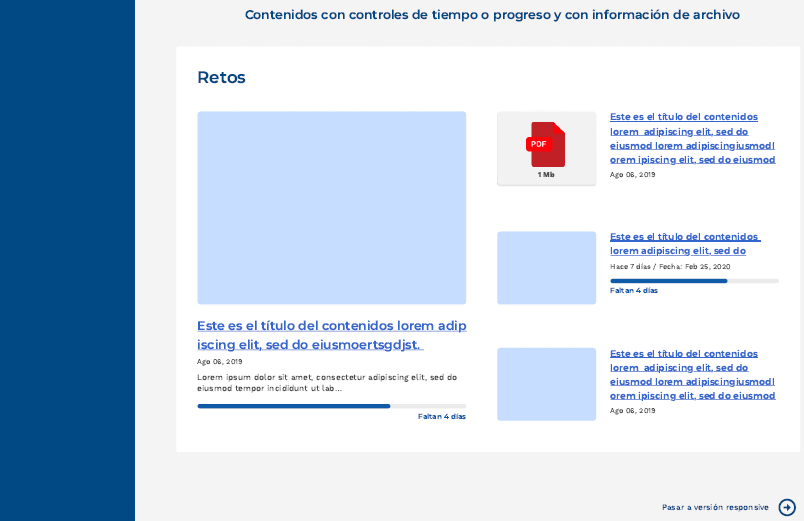Select the middle thumbnail in the right column
Image resolution: width=804 pixels, height=521 pixels.
click(x=546, y=268)
